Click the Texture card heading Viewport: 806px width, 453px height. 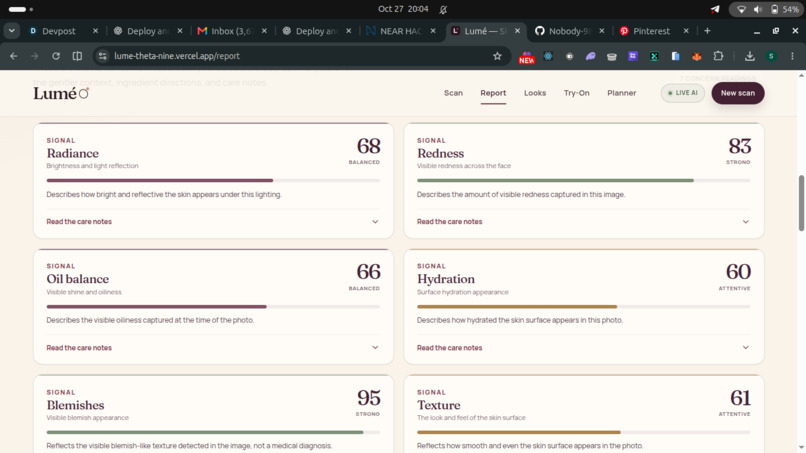(438, 405)
